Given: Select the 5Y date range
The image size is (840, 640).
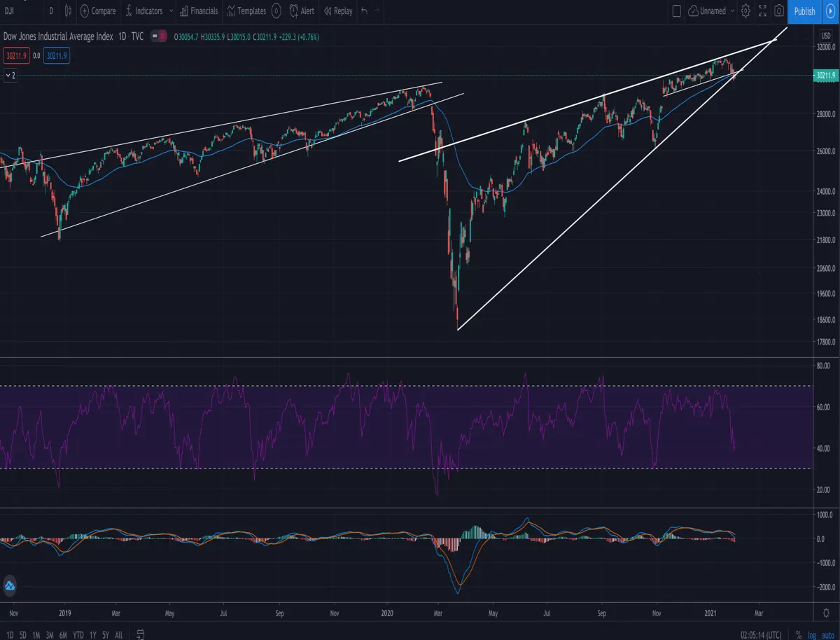Looking at the screenshot, I should pos(105,635).
